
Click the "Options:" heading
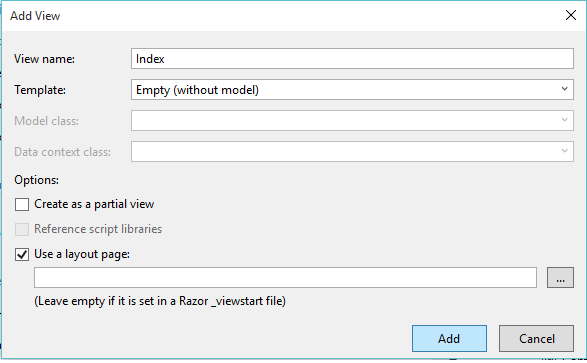coord(36,180)
